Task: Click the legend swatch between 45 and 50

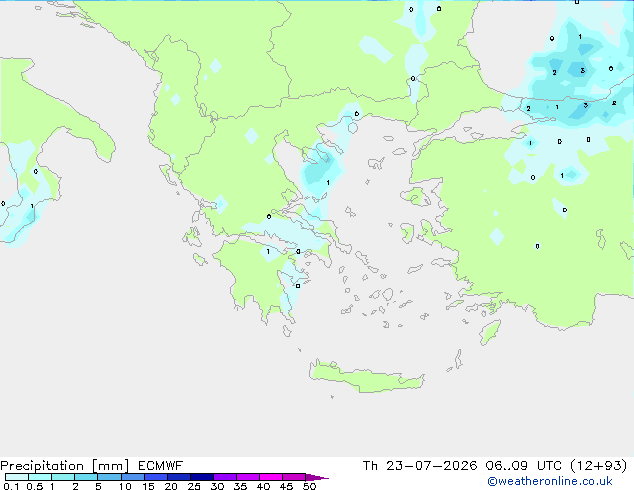Action: (294, 477)
